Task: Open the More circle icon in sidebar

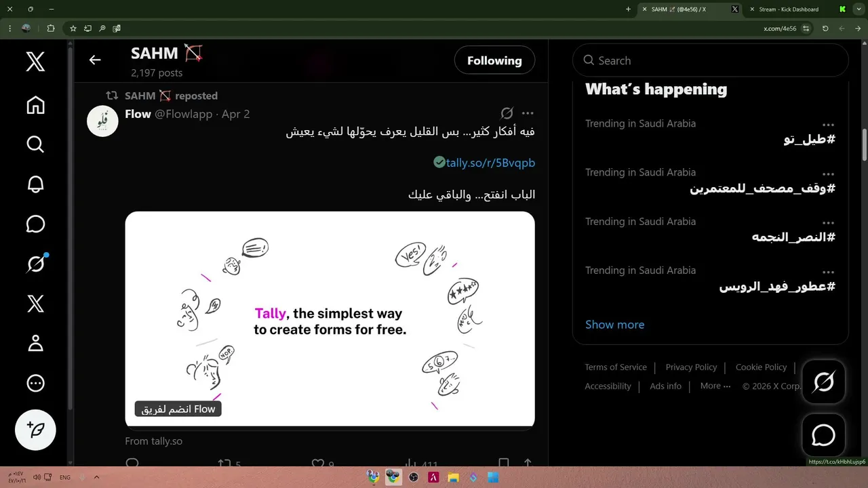Action: click(x=35, y=384)
